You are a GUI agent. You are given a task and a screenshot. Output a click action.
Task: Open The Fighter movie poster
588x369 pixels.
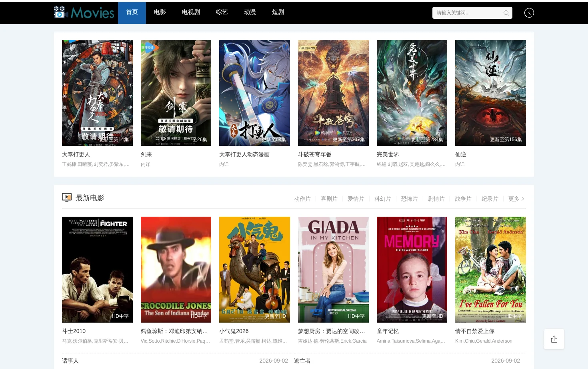tap(97, 269)
